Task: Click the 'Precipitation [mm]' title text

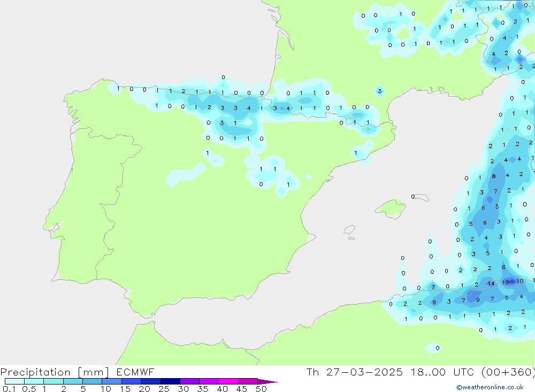Action: (x=55, y=372)
